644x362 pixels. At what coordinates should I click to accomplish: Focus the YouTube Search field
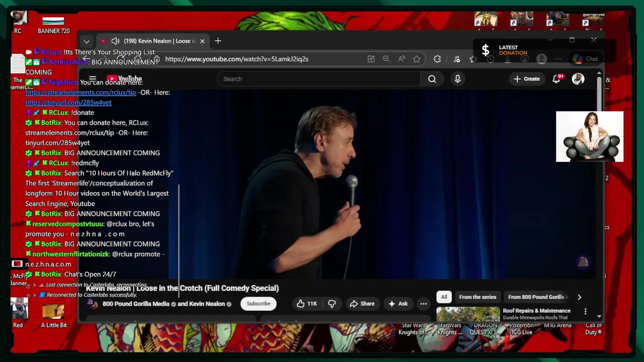(x=318, y=79)
